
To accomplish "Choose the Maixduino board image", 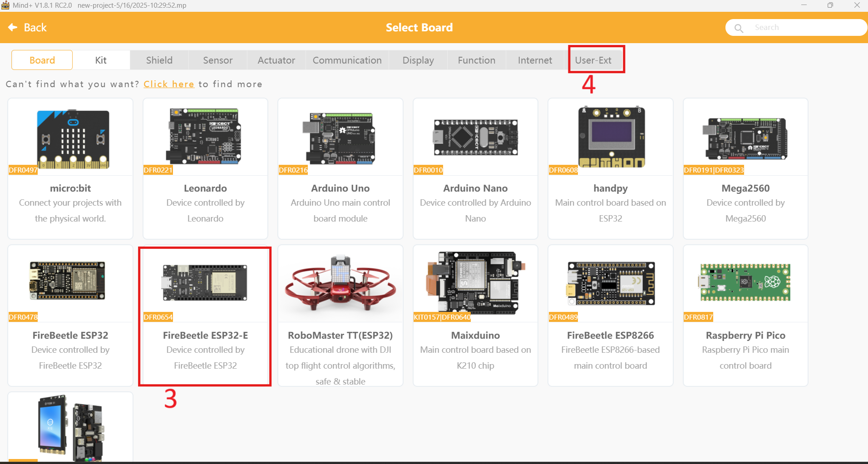I will [475, 282].
